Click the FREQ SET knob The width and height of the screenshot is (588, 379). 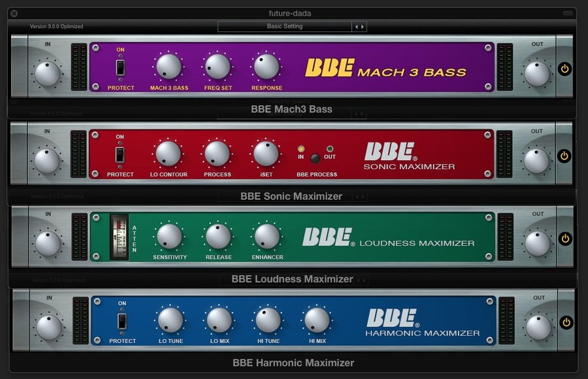218,67
